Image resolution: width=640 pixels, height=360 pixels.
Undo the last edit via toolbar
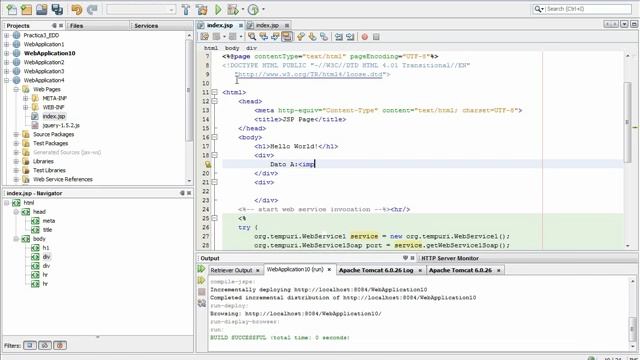coord(76,9)
